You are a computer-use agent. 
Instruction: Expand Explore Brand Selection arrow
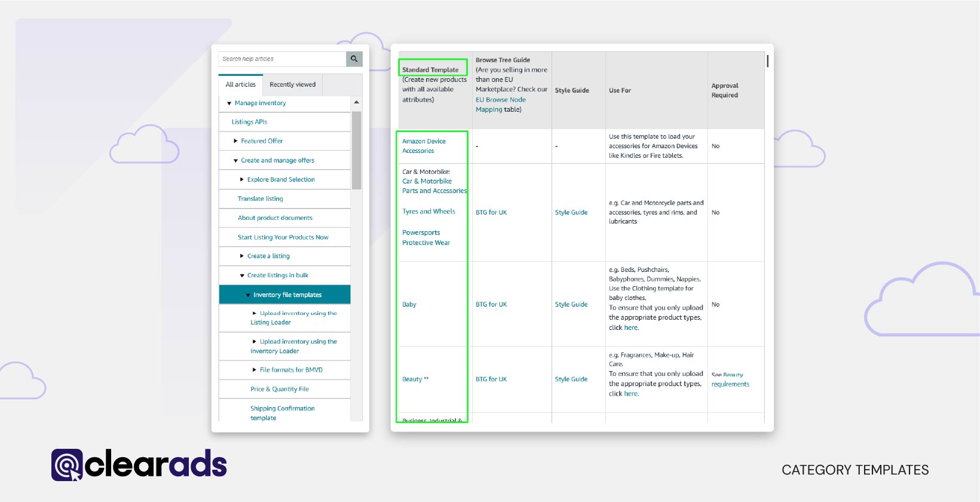[242, 179]
